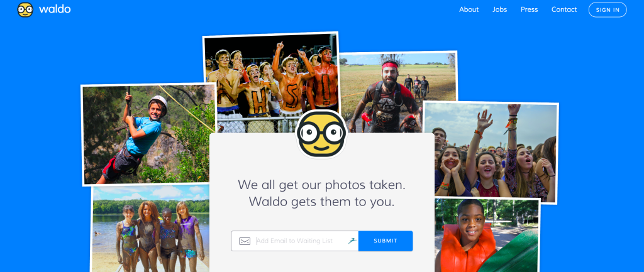Open the Jobs page
This screenshot has height=272, width=644.
(499, 10)
